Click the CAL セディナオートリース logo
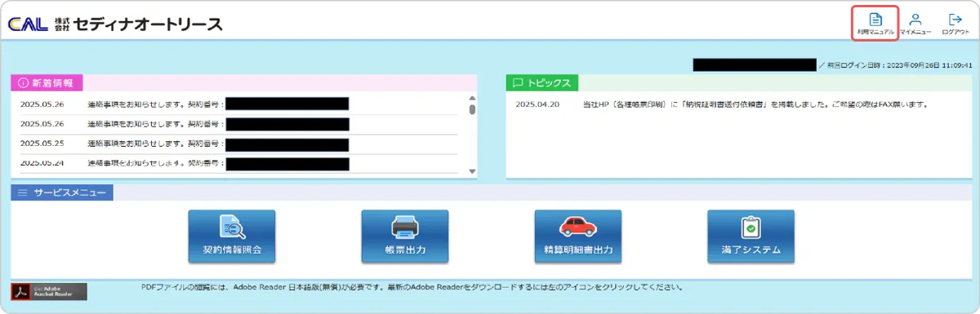 [115, 24]
